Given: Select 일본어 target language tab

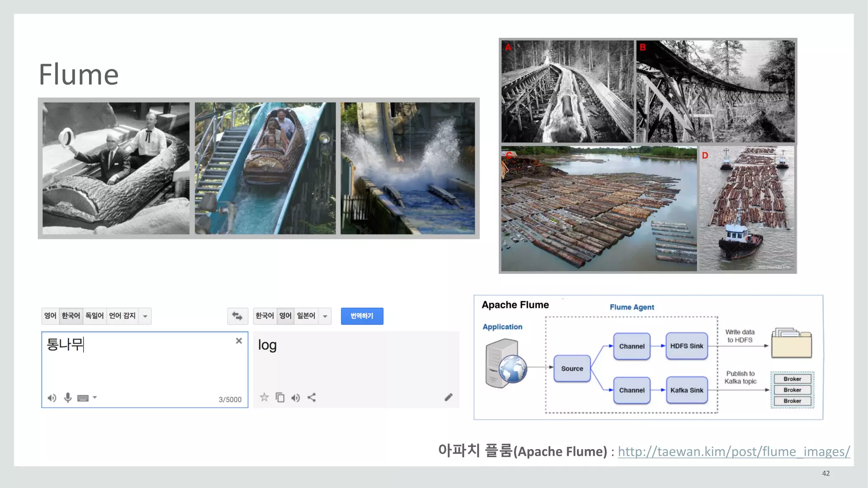Looking at the screenshot, I should click(306, 316).
